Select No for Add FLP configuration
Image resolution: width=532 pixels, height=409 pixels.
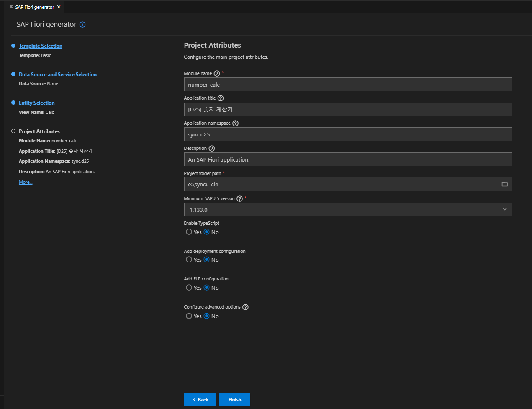tap(207, 288)
